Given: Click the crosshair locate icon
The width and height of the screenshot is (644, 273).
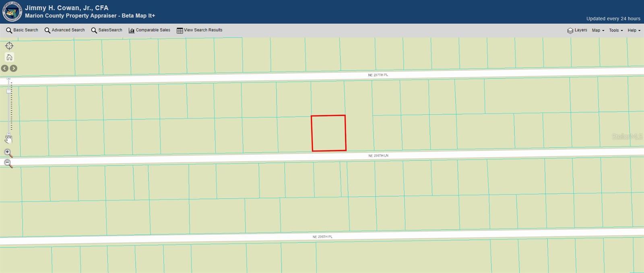Looking at the screenshot, I should (x=9, y=46).
